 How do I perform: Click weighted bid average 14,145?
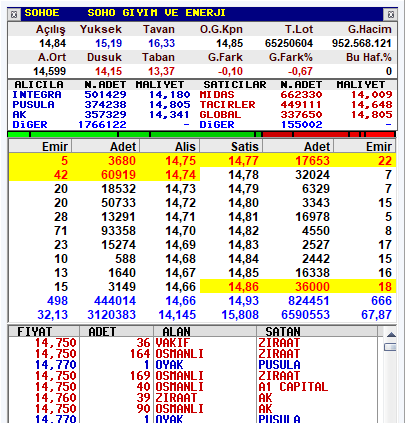click(x=177, y=315)
